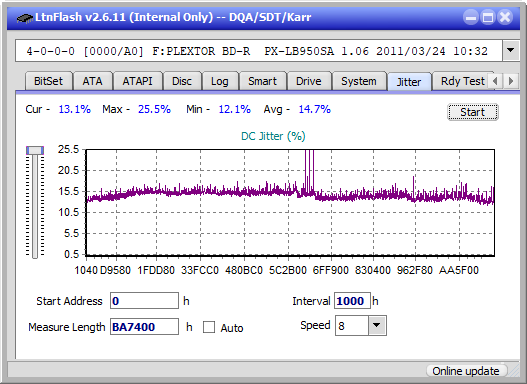The height and width of the screenshot is (384, 527).
Task: Click the LtnFlash chip icon in title bar
Action: pyautogui.click(x=25, y=18)
